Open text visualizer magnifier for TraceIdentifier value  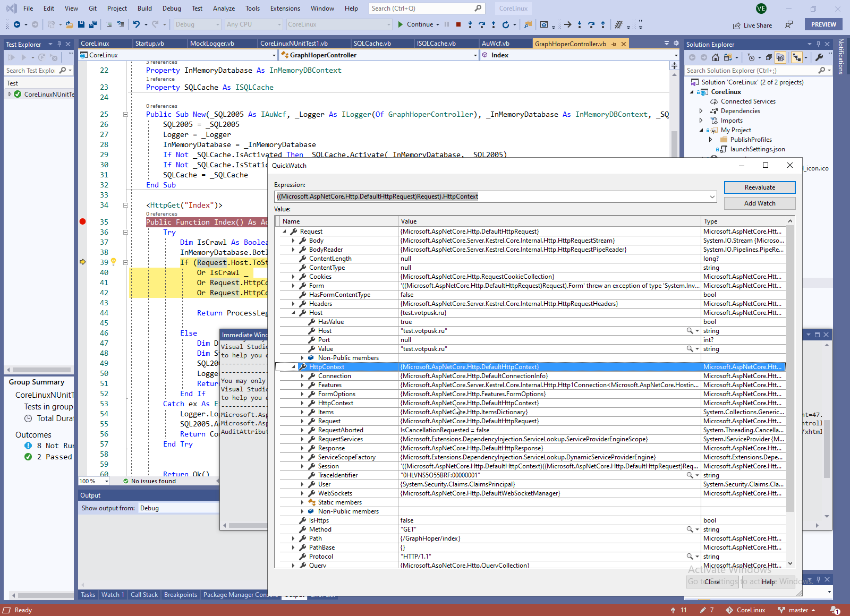click(x=690, y=475)
